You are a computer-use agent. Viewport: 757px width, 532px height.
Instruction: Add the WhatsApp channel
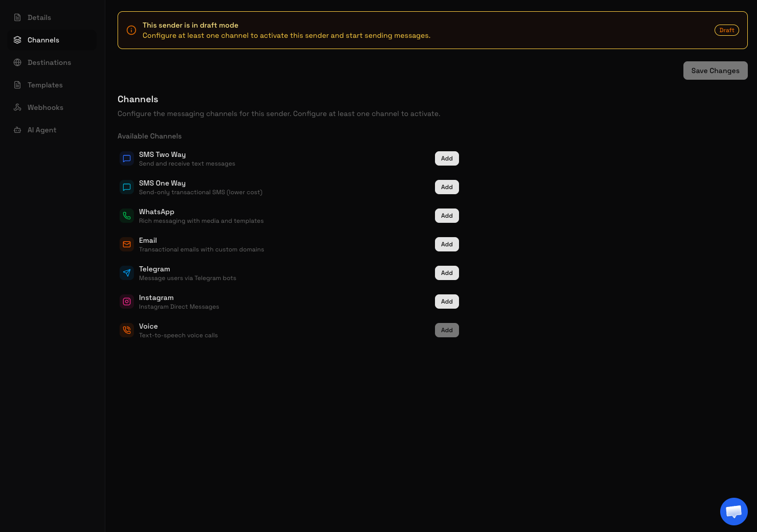click(x=446, y=215)
